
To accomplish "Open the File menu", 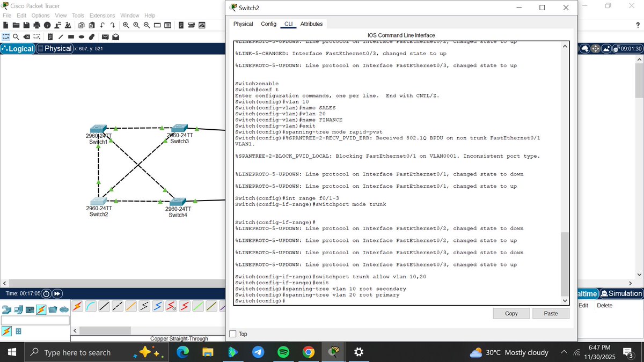I will point(7,16).
